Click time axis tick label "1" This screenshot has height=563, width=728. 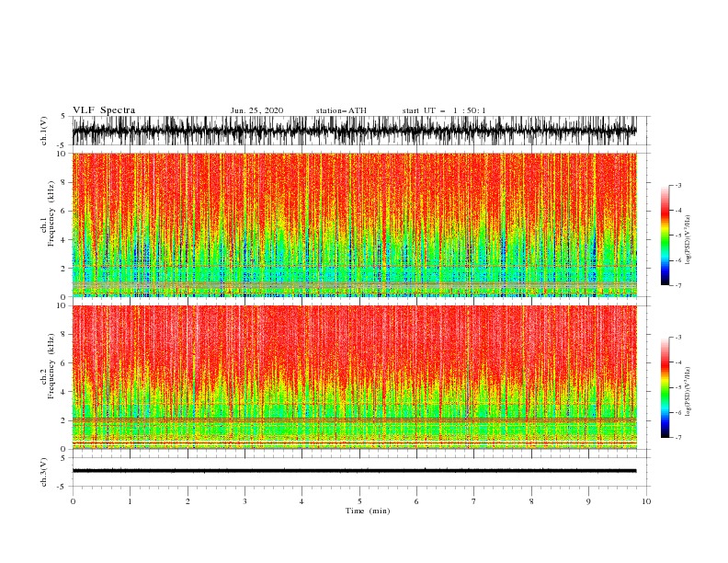tap(130, 501)
